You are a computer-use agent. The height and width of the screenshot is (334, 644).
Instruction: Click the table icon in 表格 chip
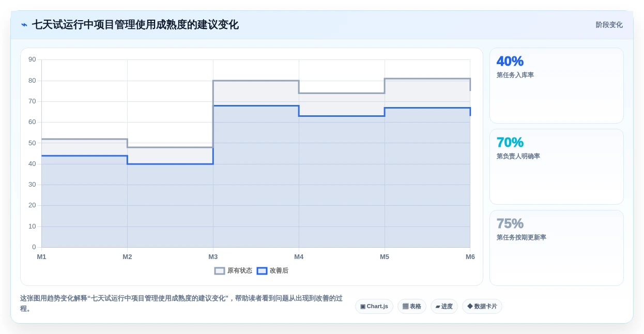(x=406, y=307)
